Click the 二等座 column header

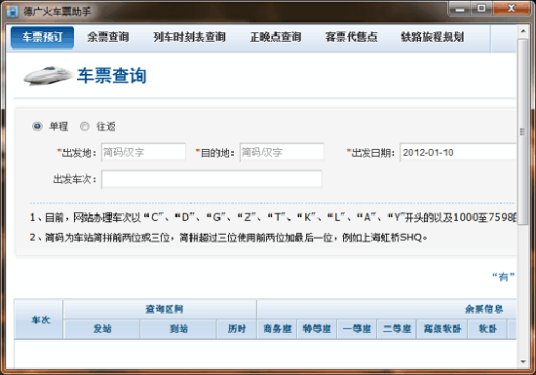(397, 329)
